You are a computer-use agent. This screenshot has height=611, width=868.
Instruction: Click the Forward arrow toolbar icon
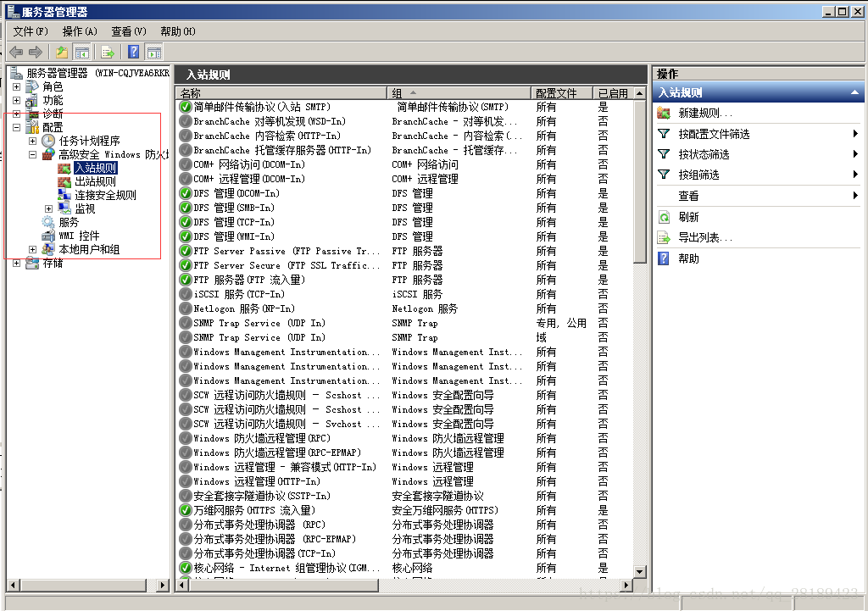pyautogui.click(x=36, y=52)
